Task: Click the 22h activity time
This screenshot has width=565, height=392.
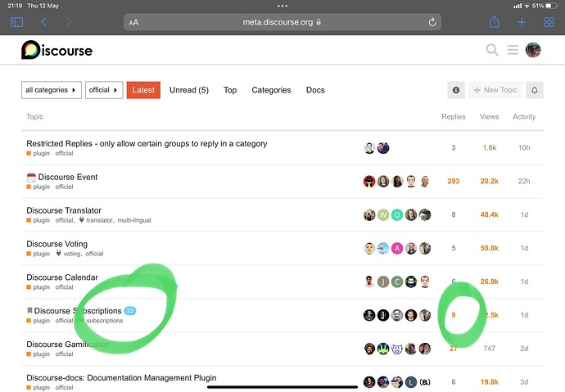Action: point(524,182)
